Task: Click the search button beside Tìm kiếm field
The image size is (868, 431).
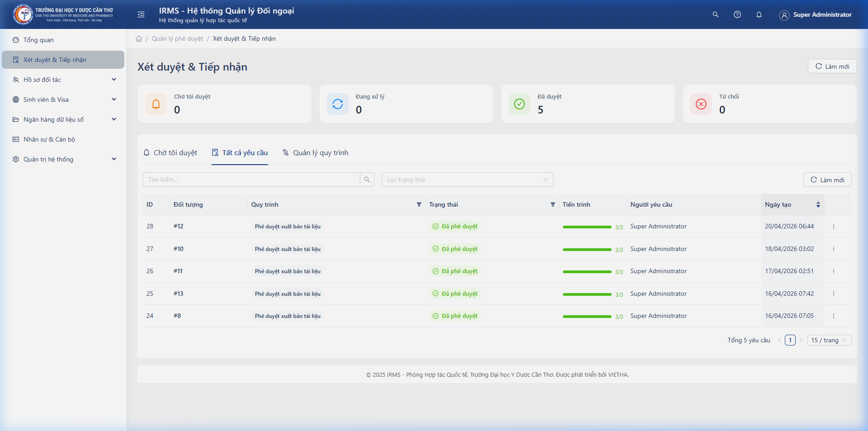Action: [367, 180]
